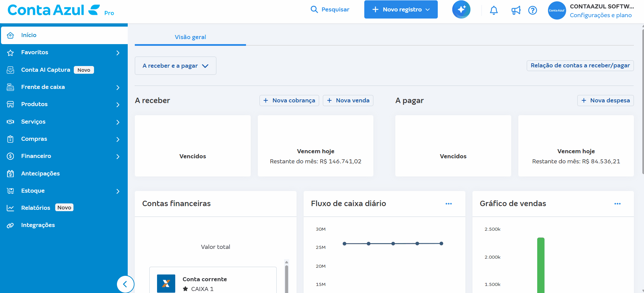This screenshot has width=644, height=293.
Task: Click the Frente de caixa register icon
Action: 10,87
